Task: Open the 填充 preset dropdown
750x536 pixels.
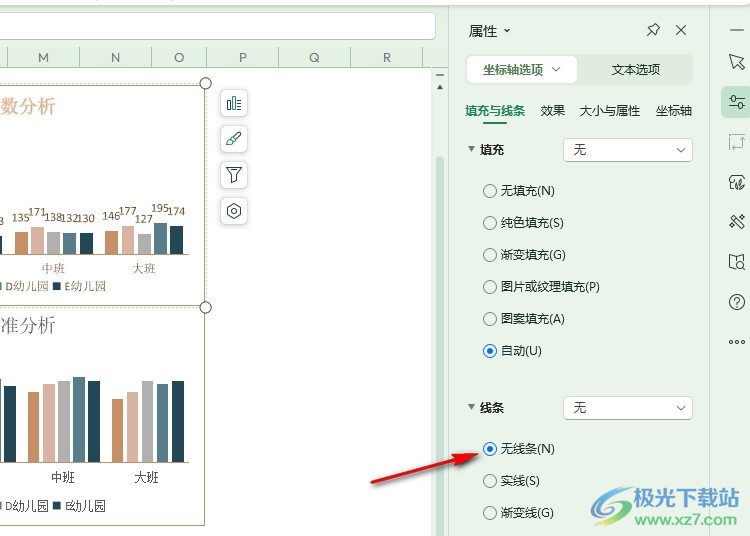Action: coord(628,150)
